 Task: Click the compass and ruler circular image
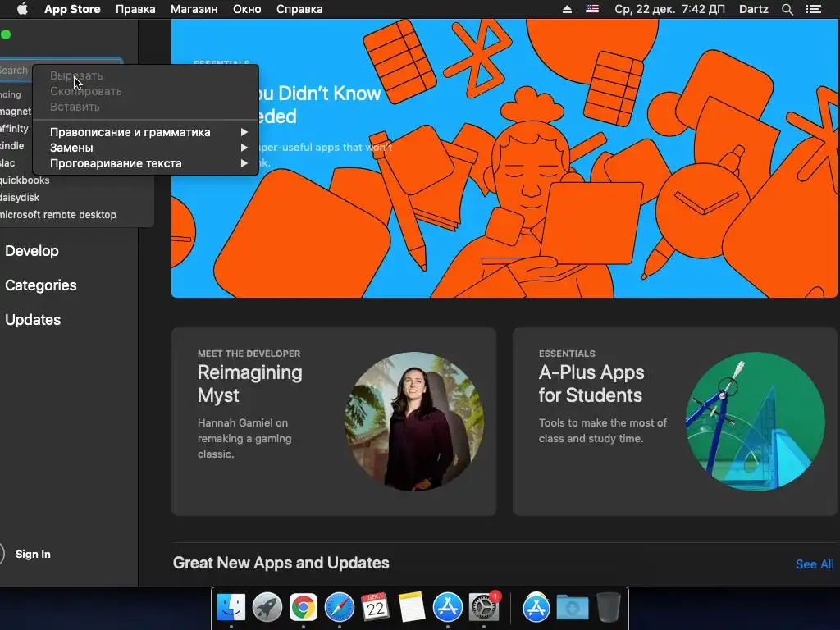tap(756, 421)
